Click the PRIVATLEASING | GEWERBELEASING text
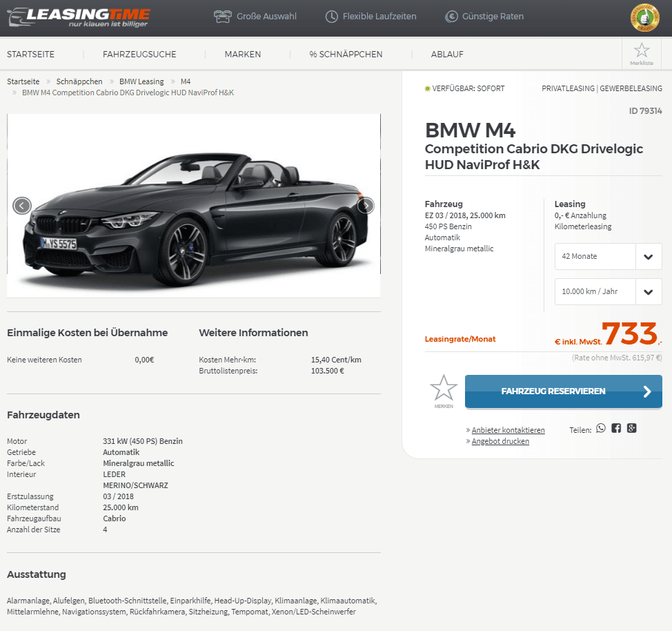The height and width of the screenshot is (631, 672). pyautogui.click(x=602, y=89)
